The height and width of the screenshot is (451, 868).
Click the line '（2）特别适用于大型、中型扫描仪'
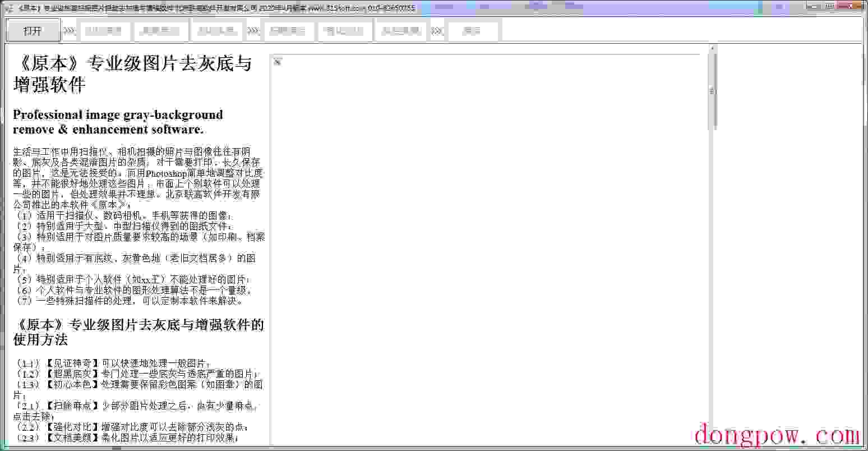tap(123, 226)
